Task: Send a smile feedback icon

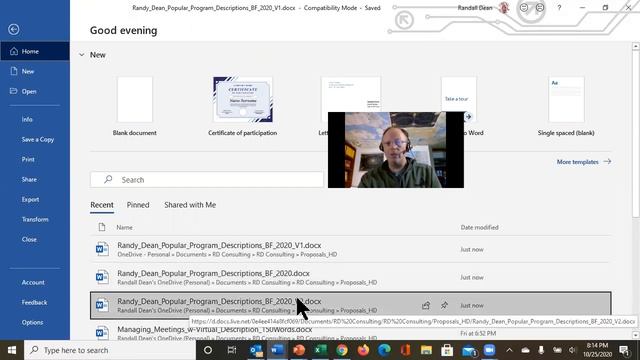Action: coord(524,8)
